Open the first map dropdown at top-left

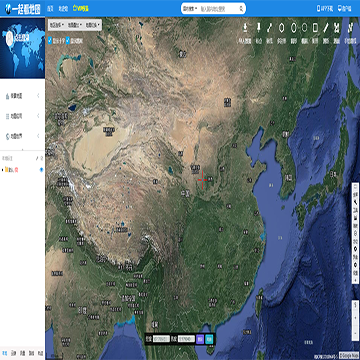(x=57, y=25)
